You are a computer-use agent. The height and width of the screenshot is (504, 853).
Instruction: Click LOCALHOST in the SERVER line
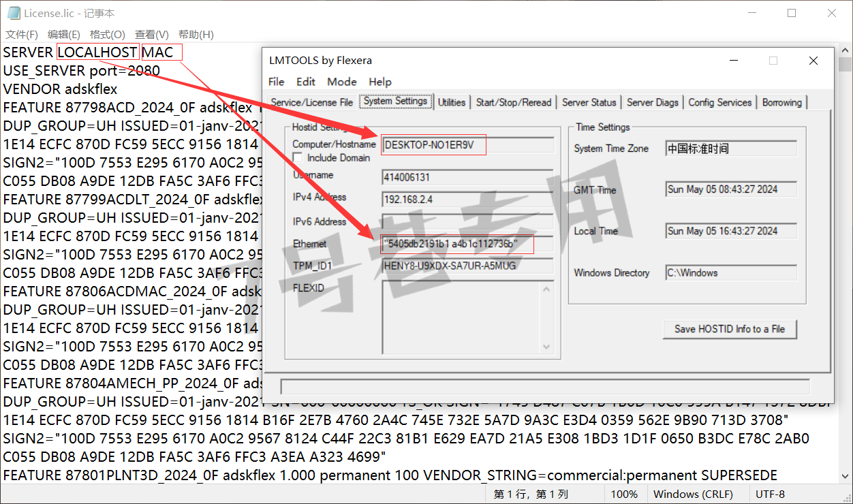tap(97, 52)
